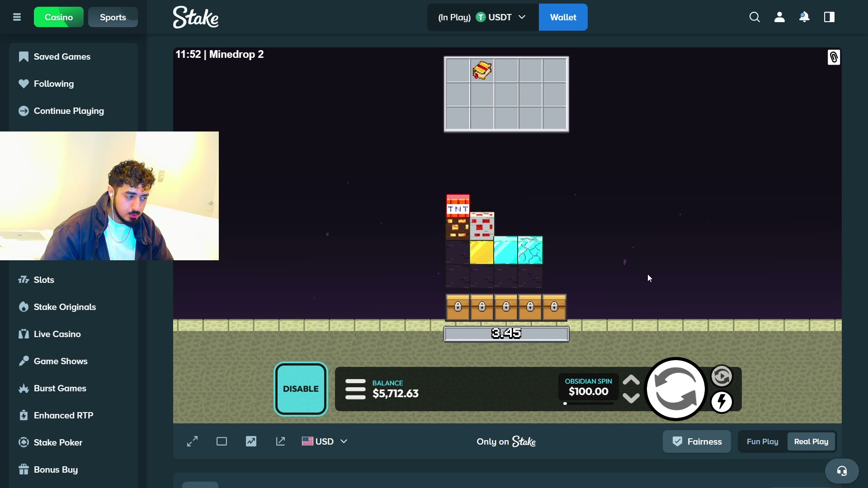
Task: Click the 3.45 multiplier bar
Action: (506, 334)
